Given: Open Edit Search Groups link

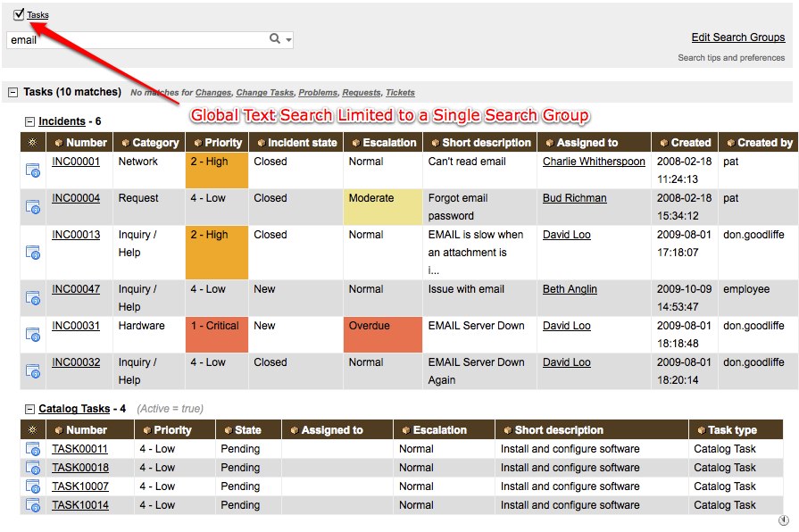Looking at the screenshot, I should point(737,37).
